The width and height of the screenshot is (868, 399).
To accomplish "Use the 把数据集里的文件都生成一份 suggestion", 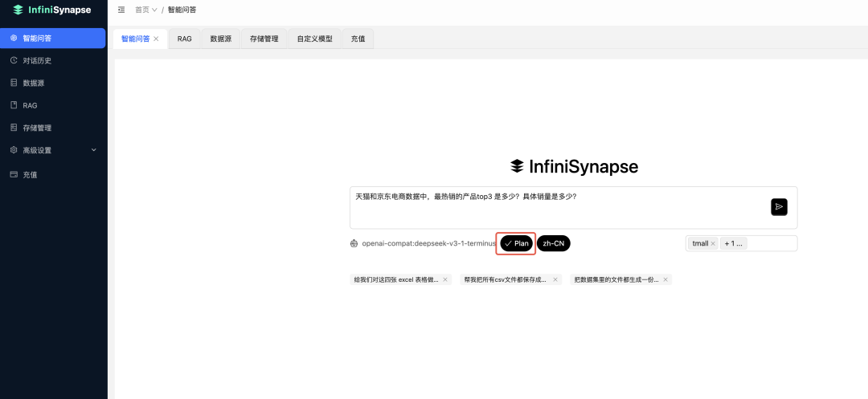I will click(616, 279).
